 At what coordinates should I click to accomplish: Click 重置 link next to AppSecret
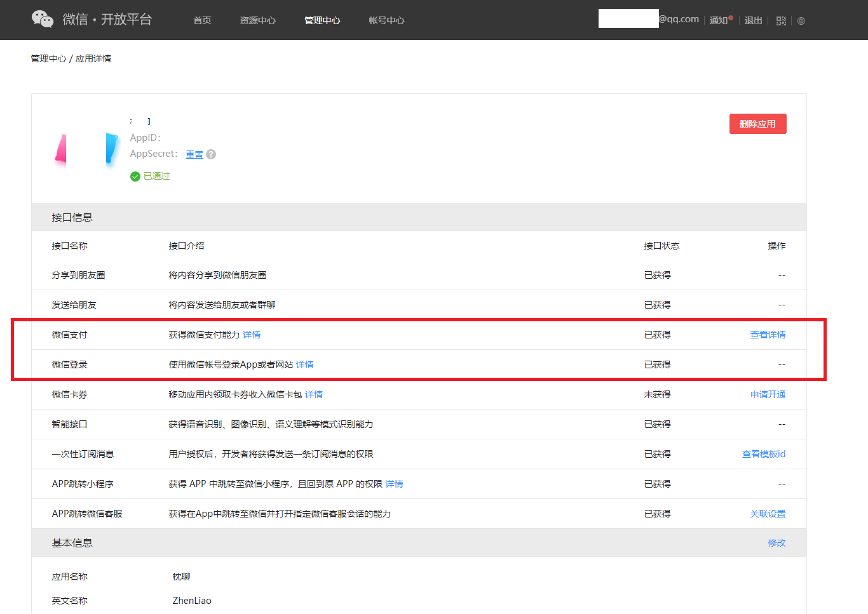point(194,154)
